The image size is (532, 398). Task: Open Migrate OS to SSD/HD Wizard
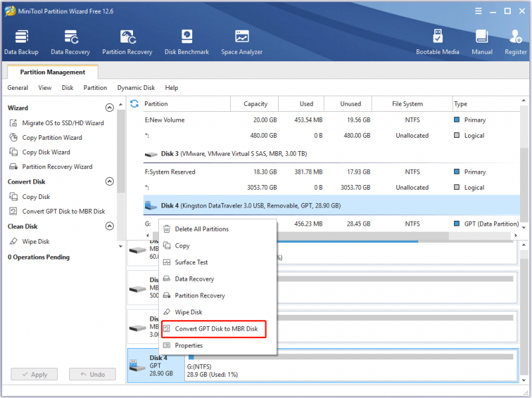63,123
